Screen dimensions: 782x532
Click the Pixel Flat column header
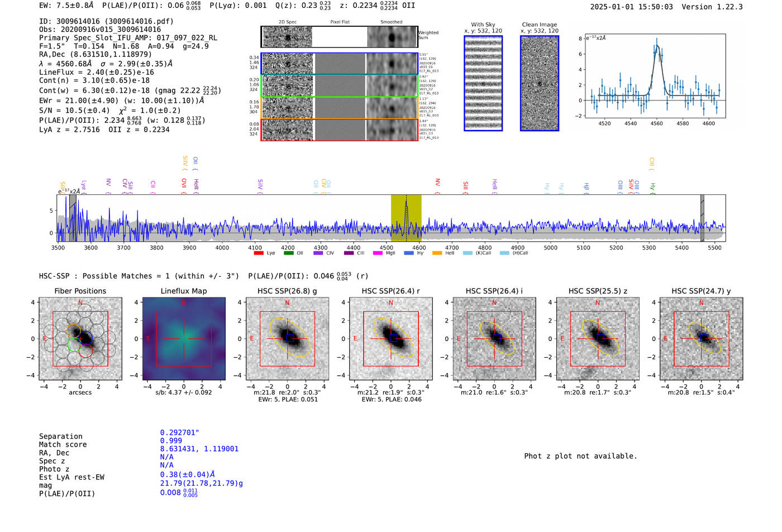[x=340, y=22]
